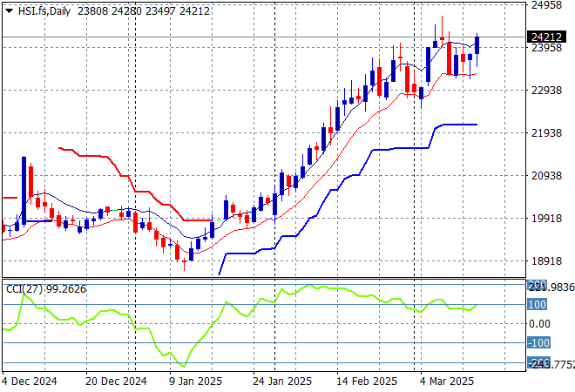
Task: Click the 24958 price axis label
Action: (546, 5)
